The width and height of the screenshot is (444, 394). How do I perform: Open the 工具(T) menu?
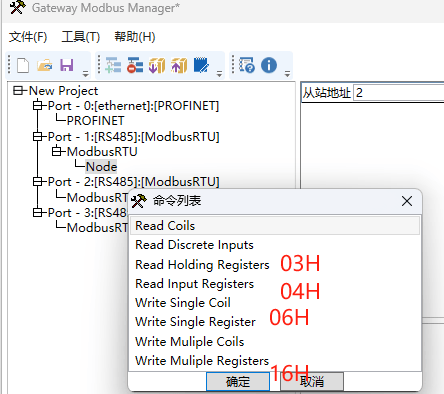point(81,37)
